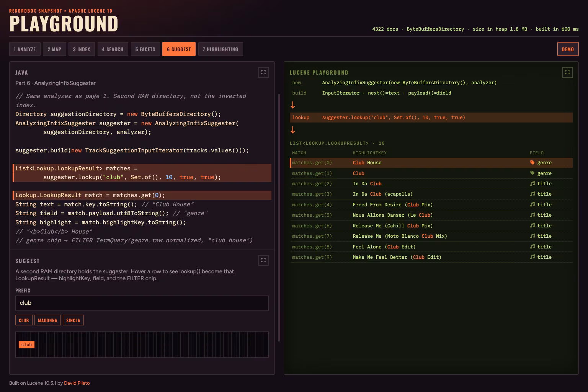This screenshot has height=392, width=588.
Task: Open the David Pilato link
Action: (77, 383)
